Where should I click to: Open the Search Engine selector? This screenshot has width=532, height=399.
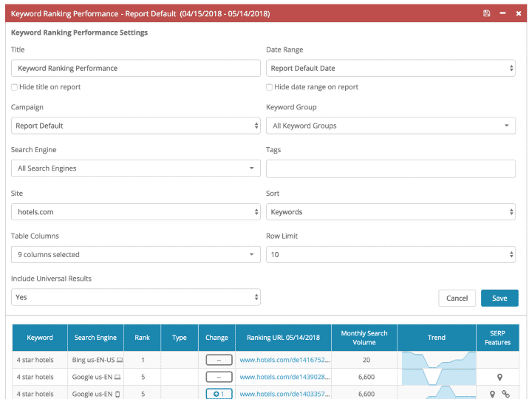(135, 168)
